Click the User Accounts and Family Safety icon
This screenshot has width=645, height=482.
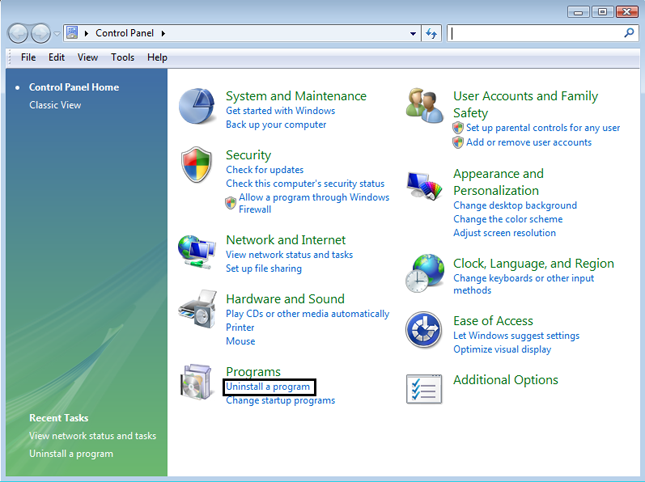425,105
